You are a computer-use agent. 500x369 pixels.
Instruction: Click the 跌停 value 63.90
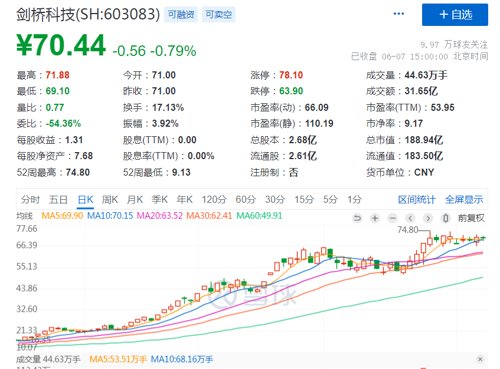[x=291, y=91]
